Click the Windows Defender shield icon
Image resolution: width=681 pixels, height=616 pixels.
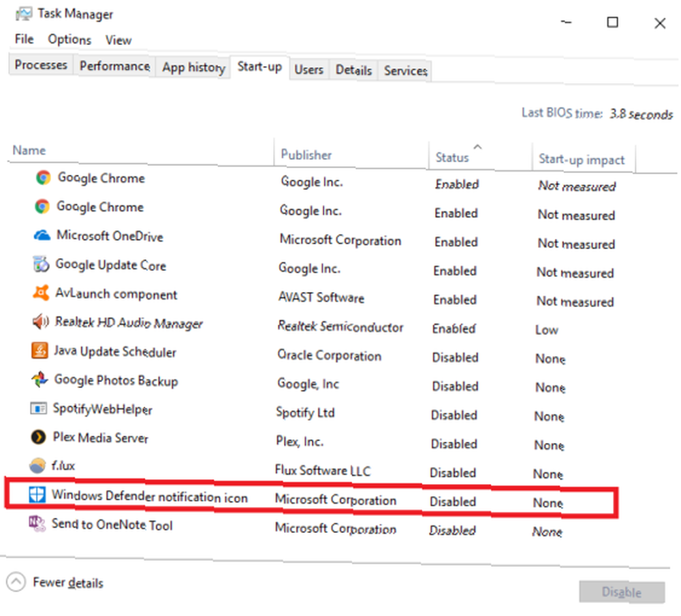37,494
